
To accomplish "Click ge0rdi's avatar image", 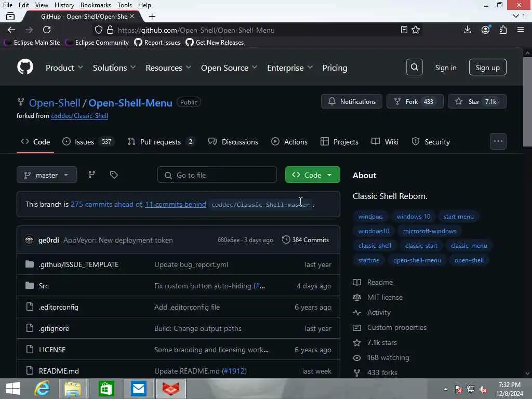I will pos(29,240).
